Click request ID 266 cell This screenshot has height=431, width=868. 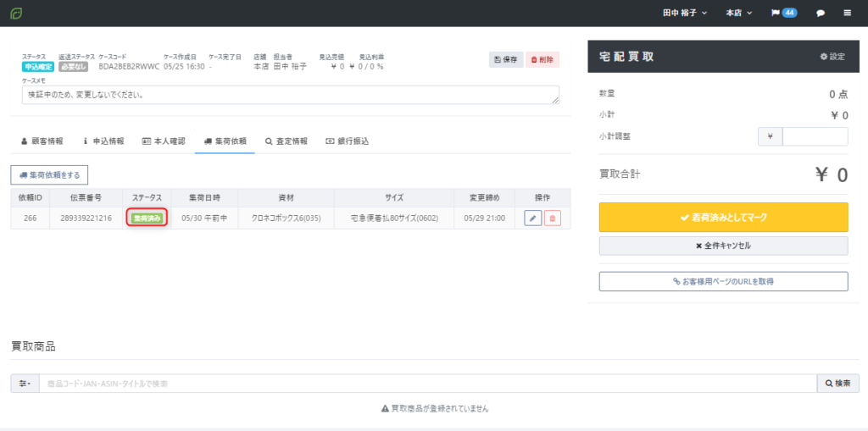31,218
